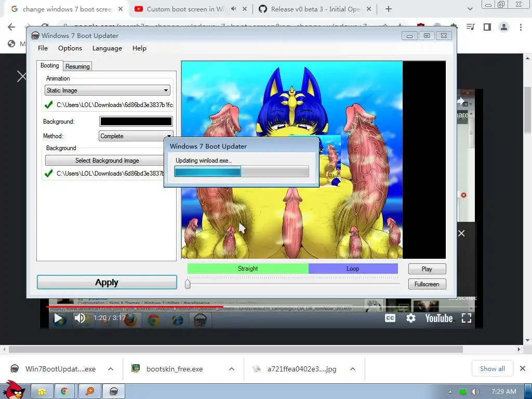Open the Language menu
The image size is (532, 399).
point(107,48)
